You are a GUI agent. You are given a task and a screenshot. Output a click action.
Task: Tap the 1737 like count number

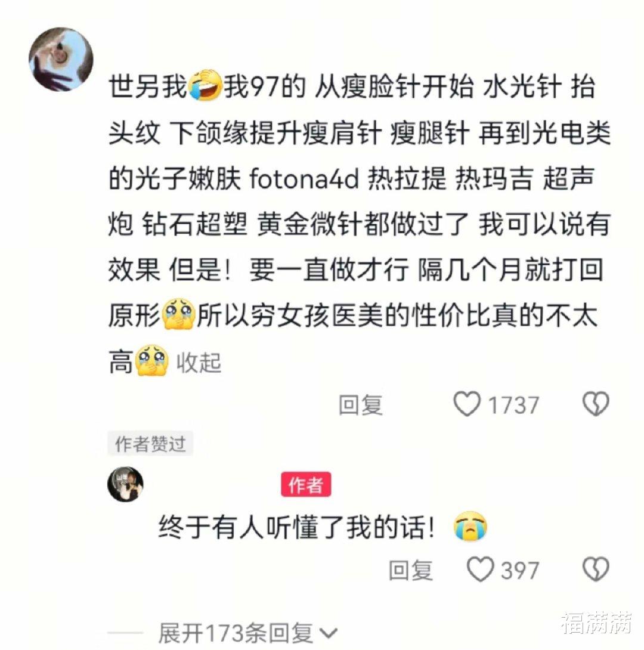[x=513, y=405]
